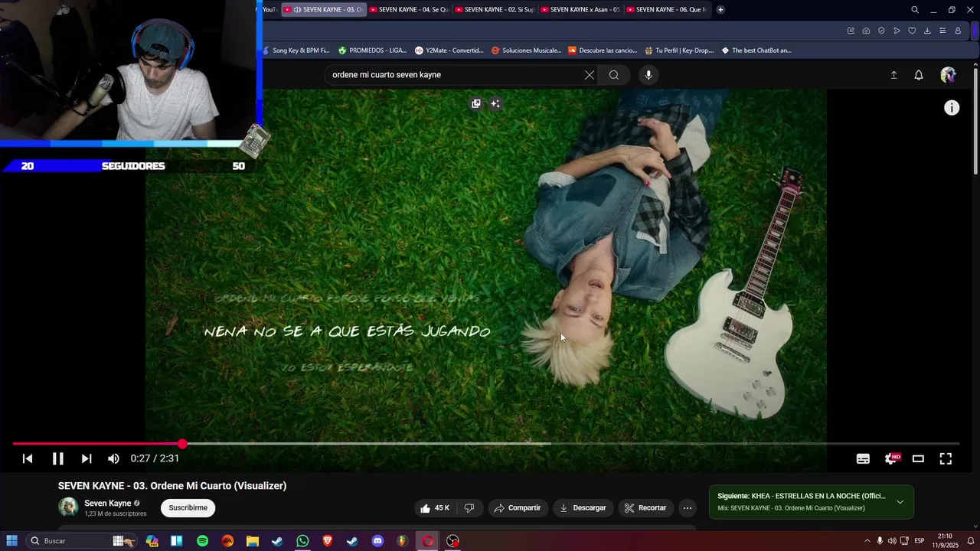The height and width of the screenshot is (551, 980).
Task: Open the Windows Start menu
Action: coord(11,541)
